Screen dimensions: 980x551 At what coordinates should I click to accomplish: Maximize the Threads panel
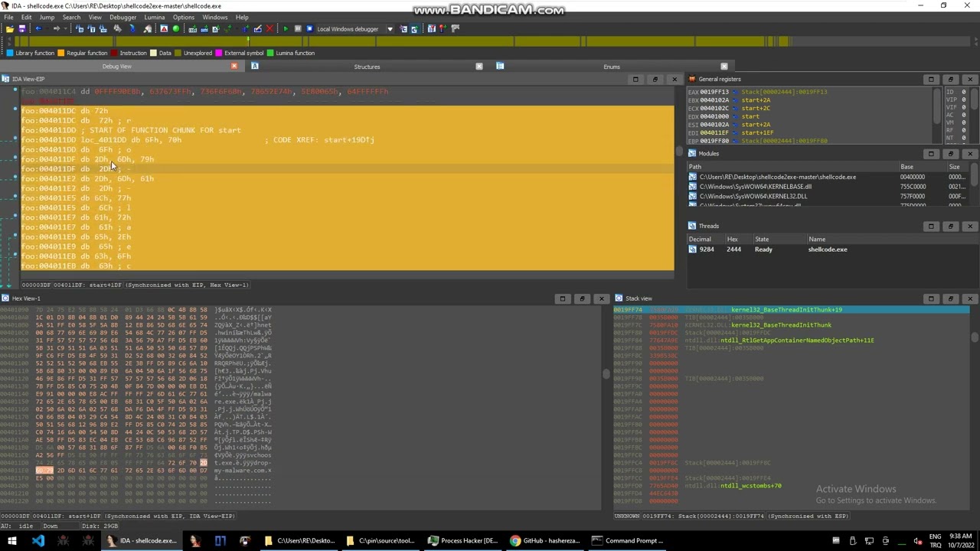pyautogui.click(x=931, y=227)
